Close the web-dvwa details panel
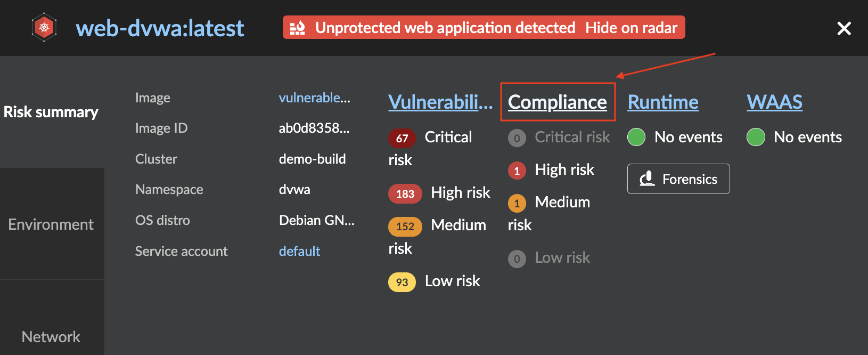 pyautogui.click(x=844, y=28)
